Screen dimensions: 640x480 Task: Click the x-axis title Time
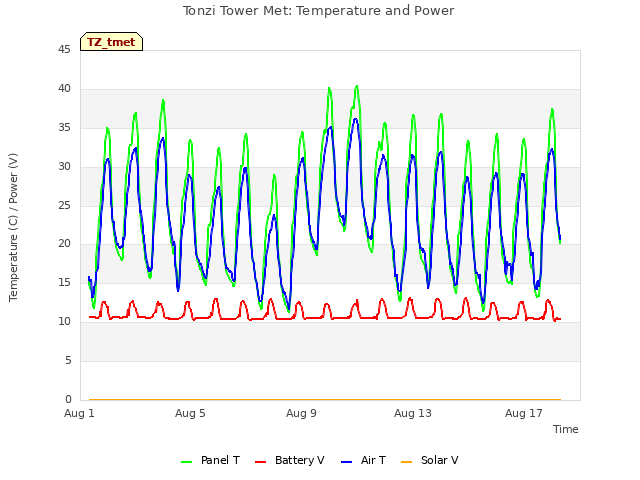(x=565, y=429)
